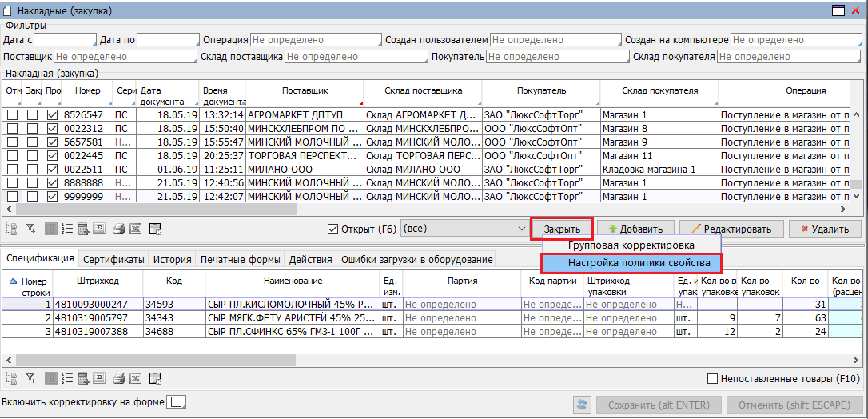868x419 pixels.
Task: Enable the Непоставленные товары (F10) checkbox
Action: coord(714,379)
